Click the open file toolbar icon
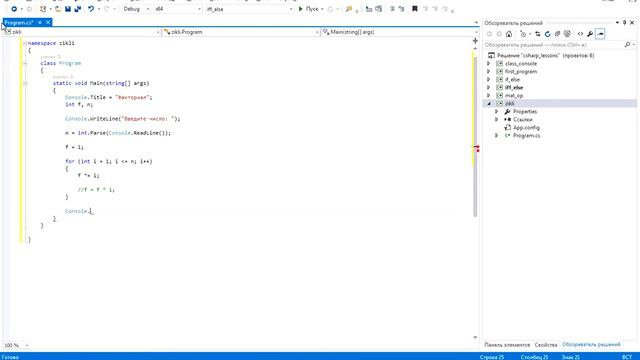 (x=58, y=9)
